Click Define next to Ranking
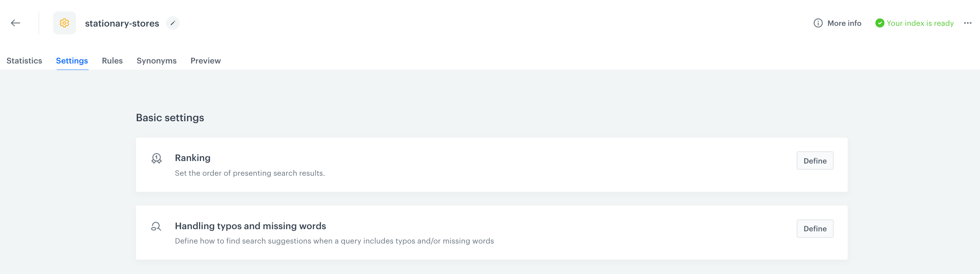Screen dimensions: 980x274 815,160
